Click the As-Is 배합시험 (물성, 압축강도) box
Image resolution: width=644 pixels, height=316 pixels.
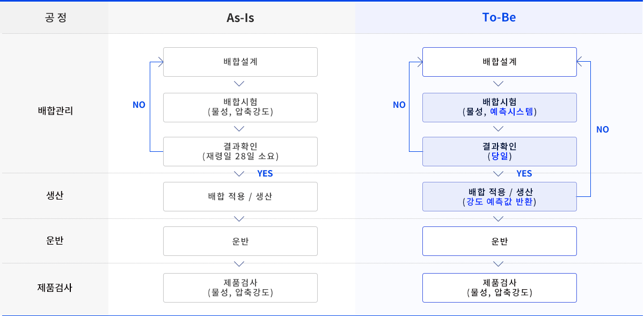click(x=240, y=107)
